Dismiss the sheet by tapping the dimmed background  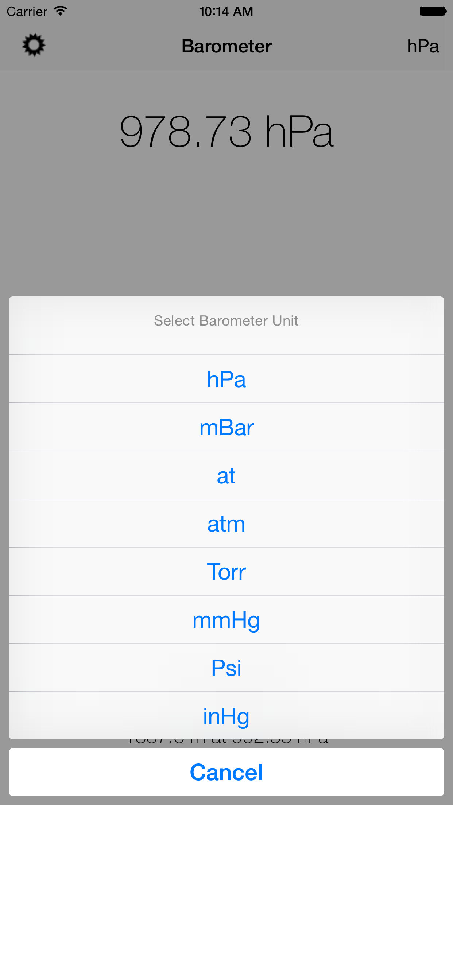[226, 228]
